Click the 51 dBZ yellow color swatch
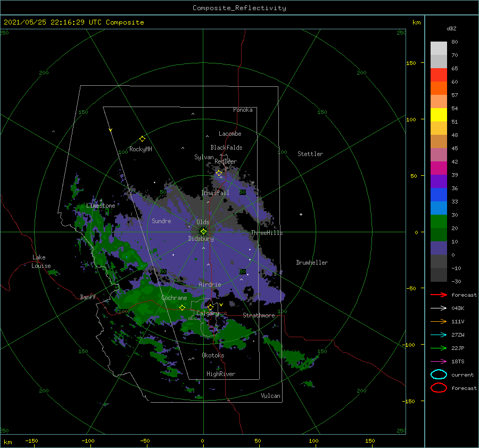Screen dimensions: 479x448 (439, 115)
